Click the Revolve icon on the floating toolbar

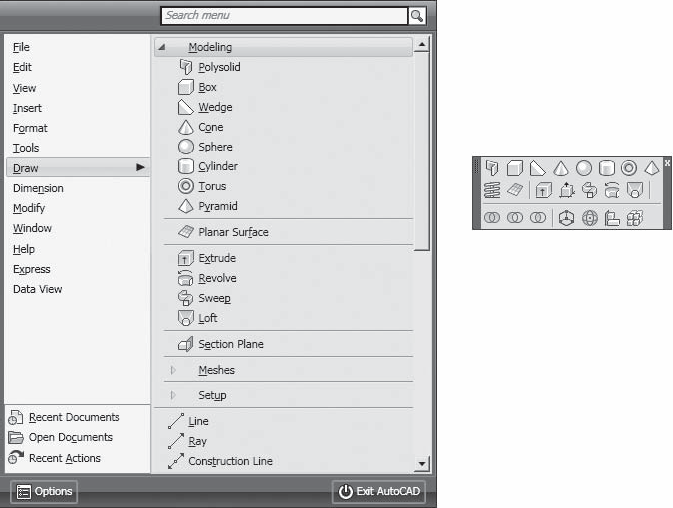coord(612,190)
